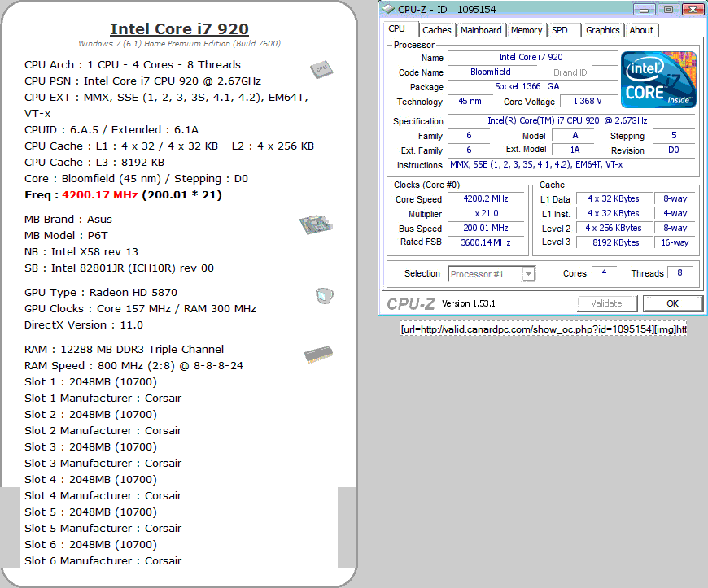Click the Threads 8 field
708x588 pixels.
680,272
